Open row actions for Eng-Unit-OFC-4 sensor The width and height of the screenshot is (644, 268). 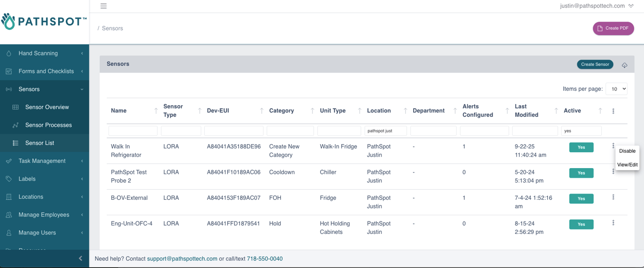(x=613, y=223)
